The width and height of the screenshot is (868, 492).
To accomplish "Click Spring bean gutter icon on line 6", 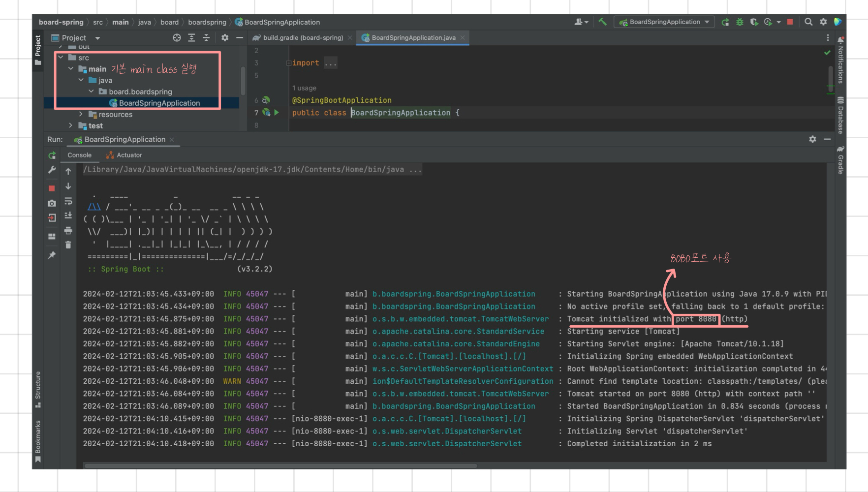I will [x=266, y=100].
